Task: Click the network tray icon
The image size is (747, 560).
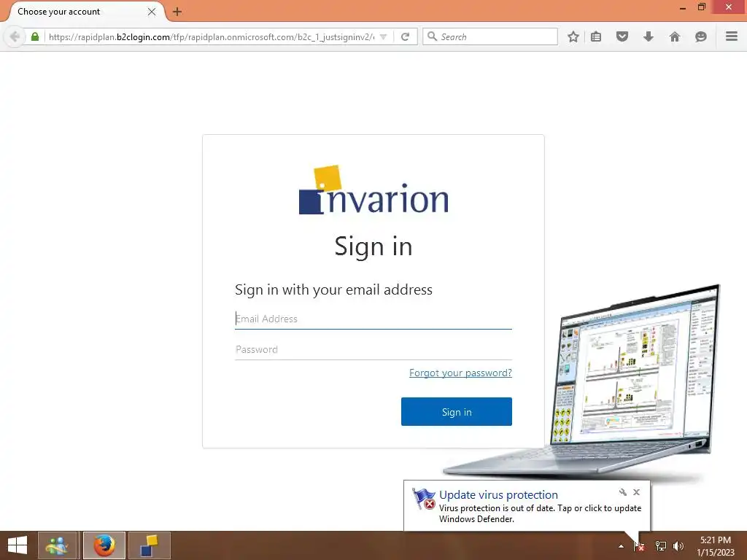Action: tap(661, 546)
